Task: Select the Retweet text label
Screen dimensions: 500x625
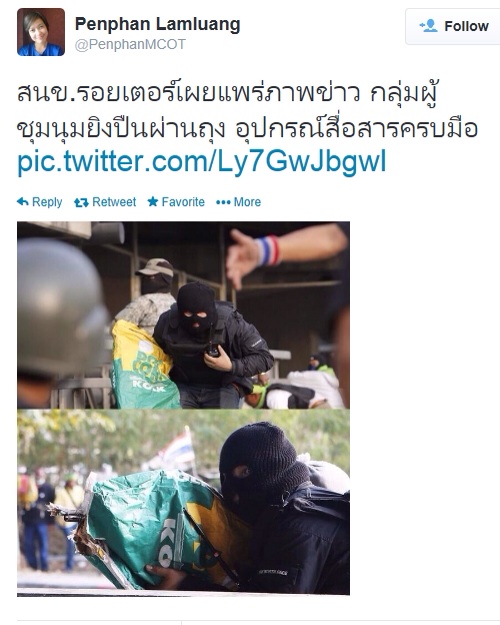Action: 114,202
